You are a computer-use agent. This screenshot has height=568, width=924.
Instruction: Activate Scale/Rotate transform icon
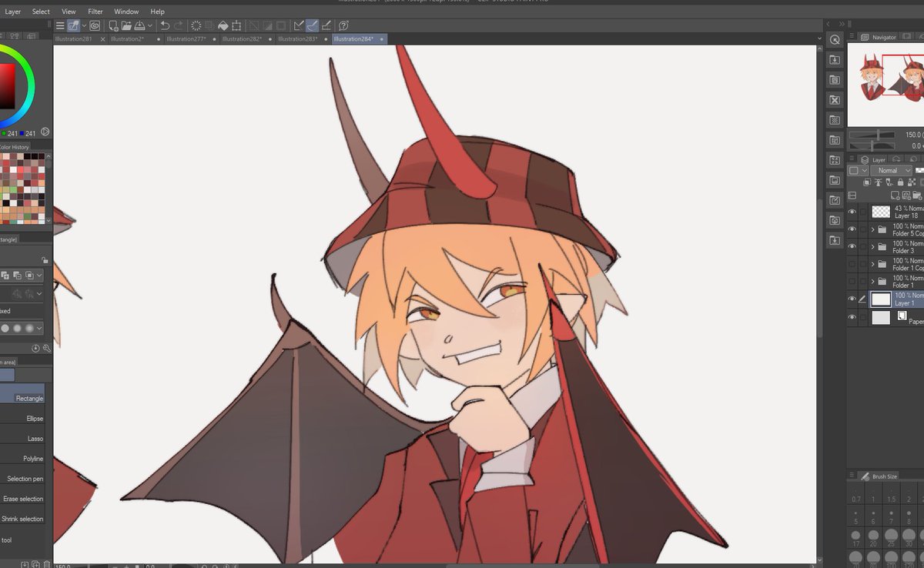tap(236, 25)
